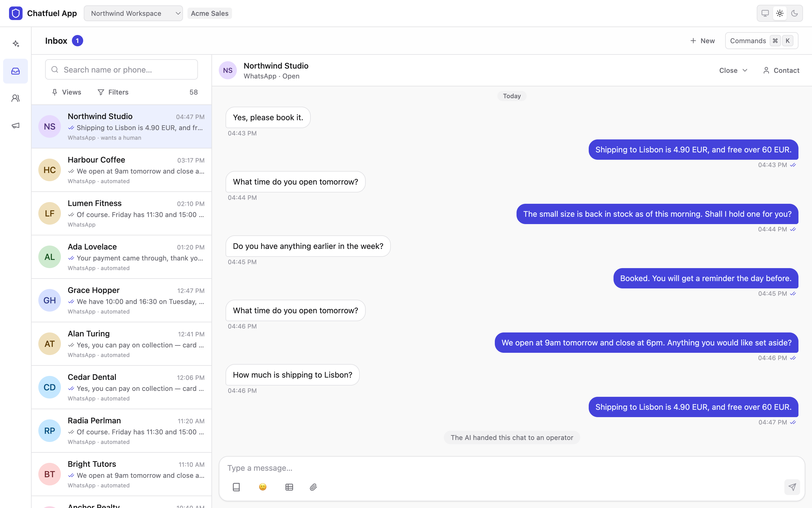The height and width of the screenshot is (508, 812).
Task: Select the Cedar Dental conversation
Action: tap(122, 387)
